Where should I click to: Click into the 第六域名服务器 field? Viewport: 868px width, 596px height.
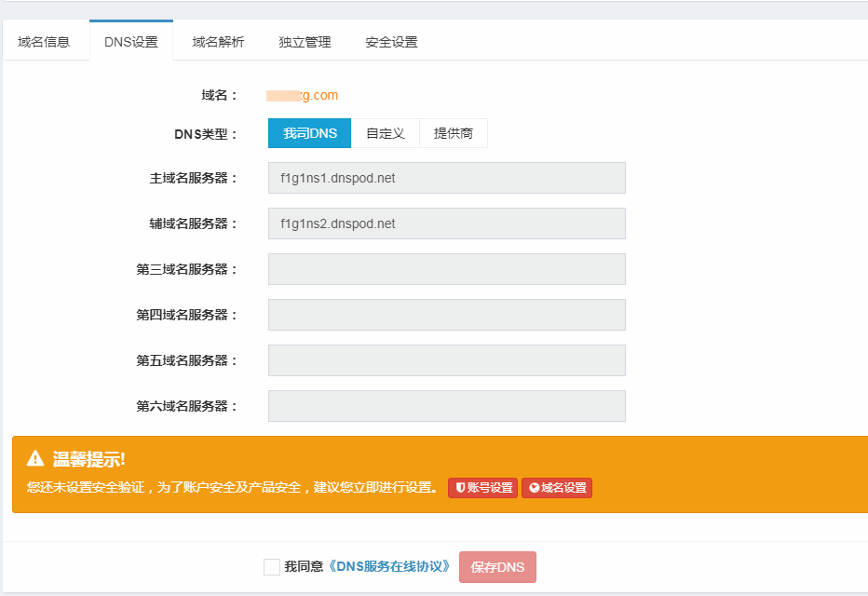447,406
